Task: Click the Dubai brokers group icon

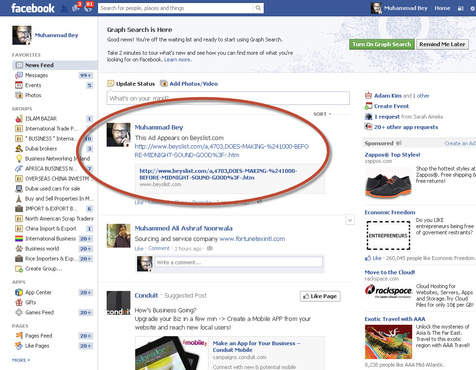Action: coord(19,148)
